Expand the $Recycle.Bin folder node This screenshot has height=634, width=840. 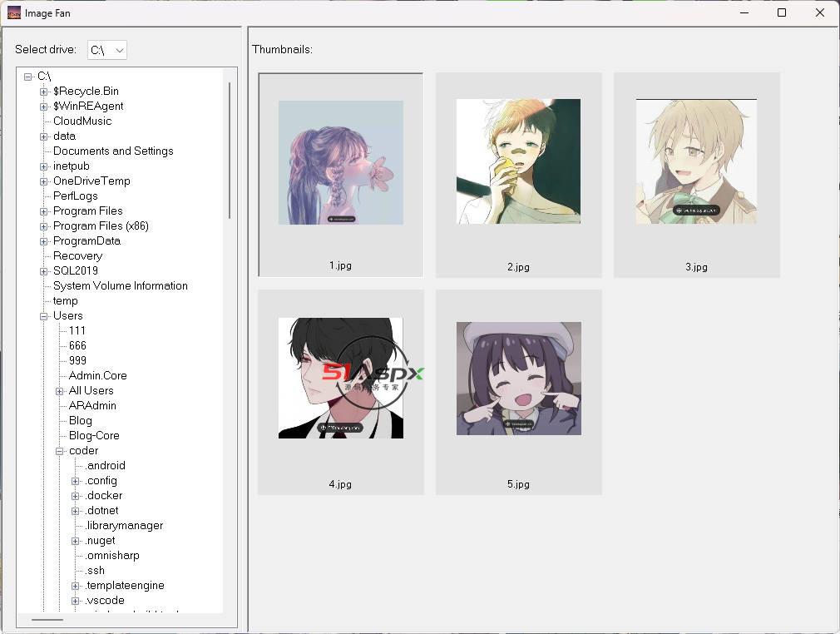[44, 92]
